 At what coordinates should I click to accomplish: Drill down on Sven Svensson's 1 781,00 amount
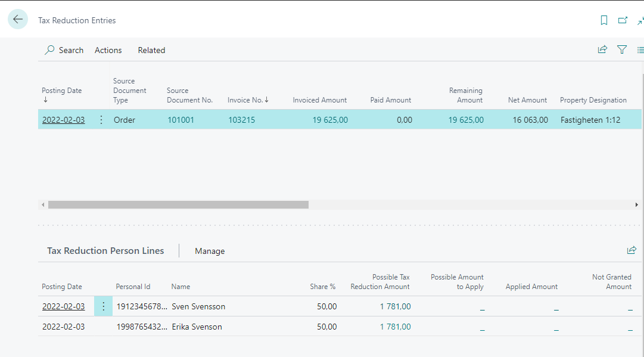coord(395,306)
